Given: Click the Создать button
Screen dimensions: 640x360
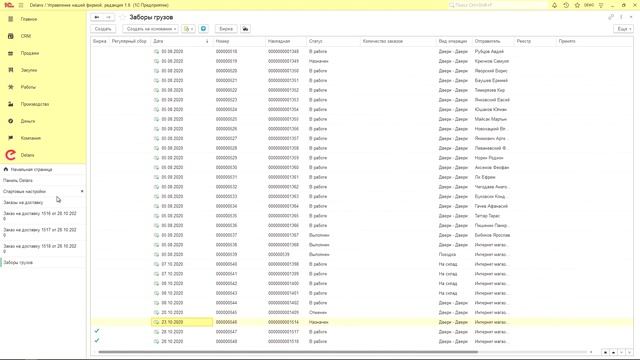Looking at the screenshot, I should click(x=103, y=29).
